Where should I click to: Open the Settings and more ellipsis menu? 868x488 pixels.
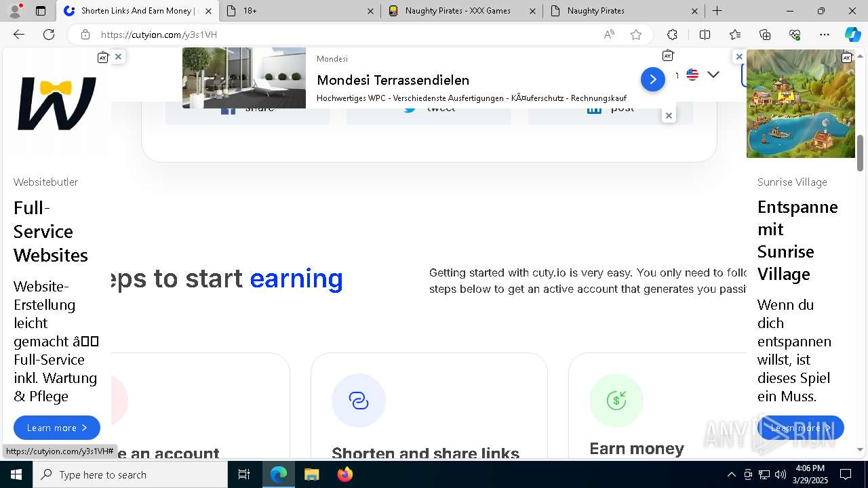coord(825,35)
